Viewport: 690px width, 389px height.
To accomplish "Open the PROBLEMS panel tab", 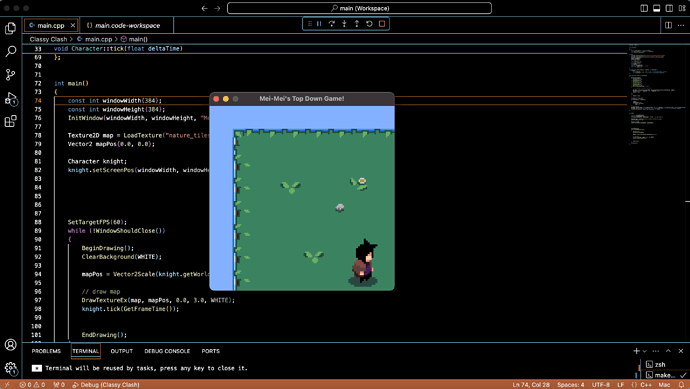I will [46, 351].
